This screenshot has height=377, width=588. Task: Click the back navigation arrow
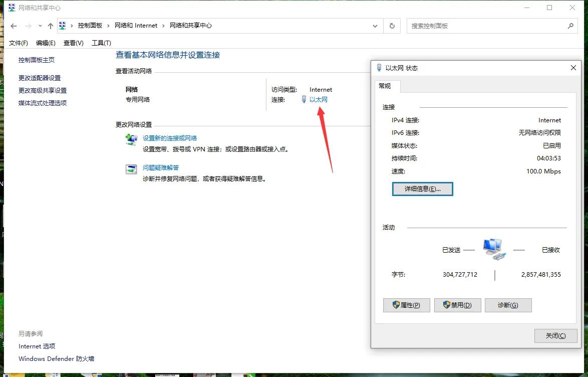click(13, 26)
